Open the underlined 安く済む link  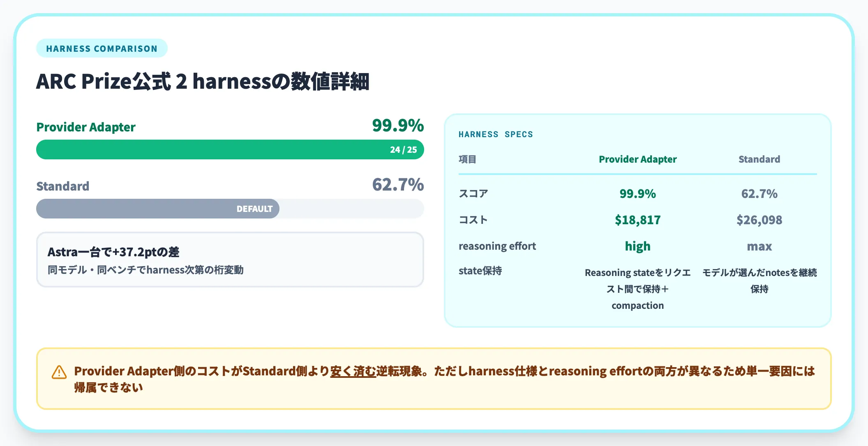click(353, 371)
